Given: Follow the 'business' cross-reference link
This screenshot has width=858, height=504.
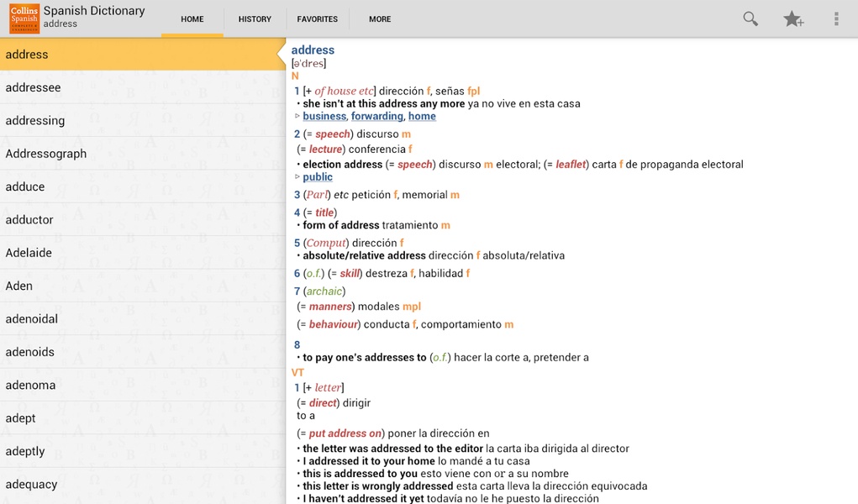Looking at the screenshot, I should 324,116.
